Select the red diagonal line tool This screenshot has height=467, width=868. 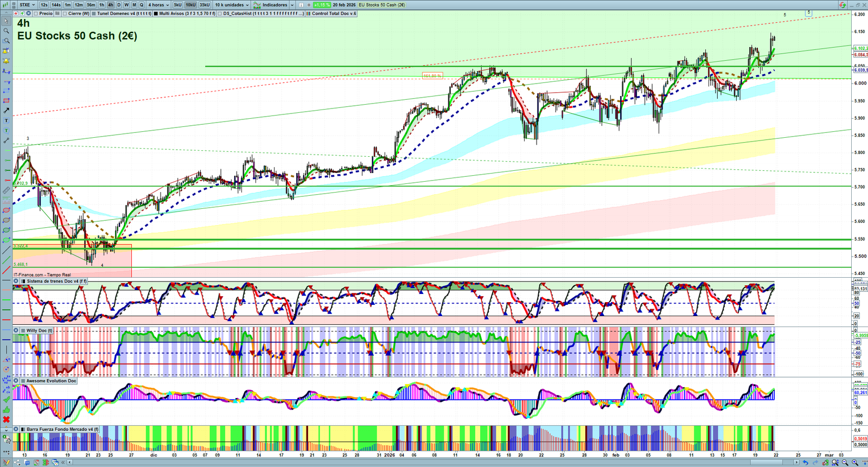6,270
